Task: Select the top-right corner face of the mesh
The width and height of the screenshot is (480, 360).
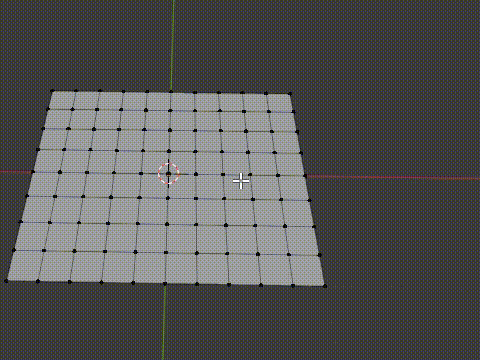Action: (x=280, y=102)
